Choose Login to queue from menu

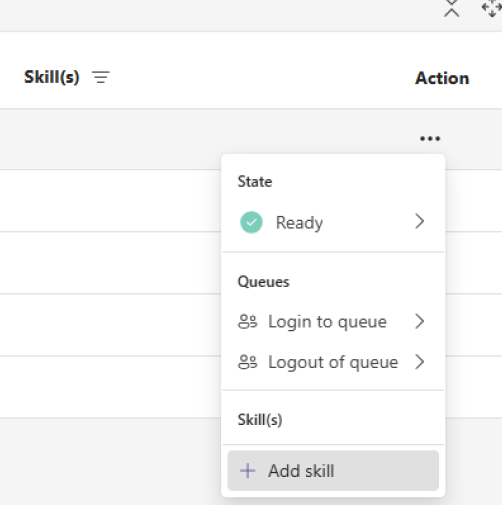333,322
